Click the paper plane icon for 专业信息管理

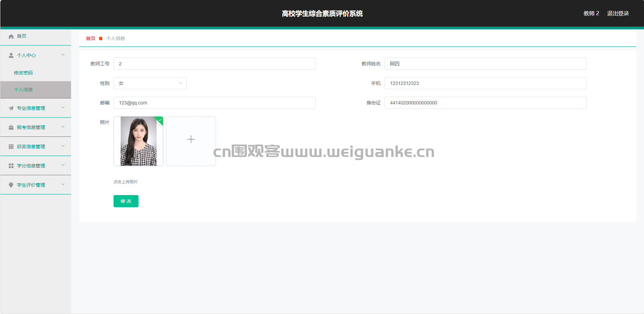tap(11, 108)
